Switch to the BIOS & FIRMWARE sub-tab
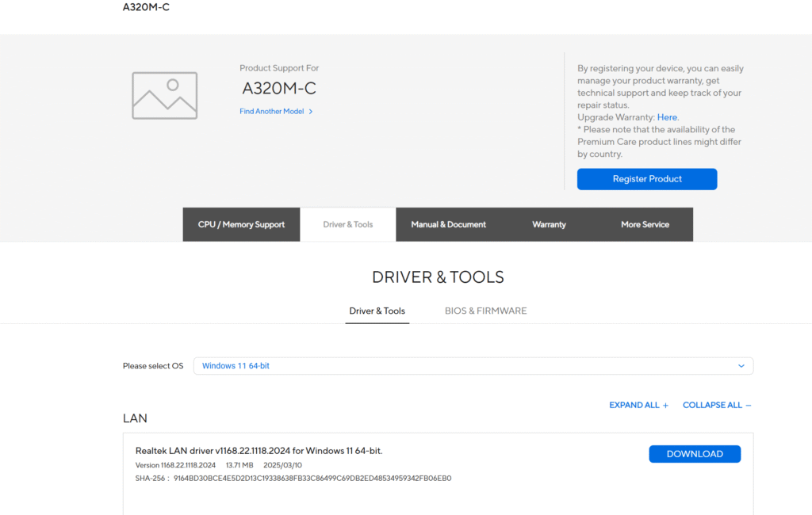Screen dimensions: 812x515 pyautogui.click(x=485, y=311)
